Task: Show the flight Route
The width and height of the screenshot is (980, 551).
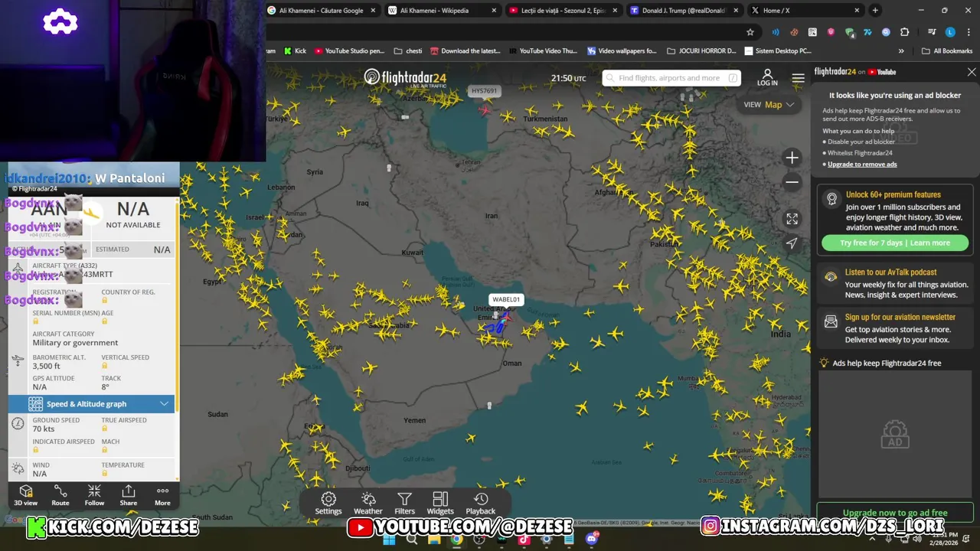Action: click(x=60, y=495)
